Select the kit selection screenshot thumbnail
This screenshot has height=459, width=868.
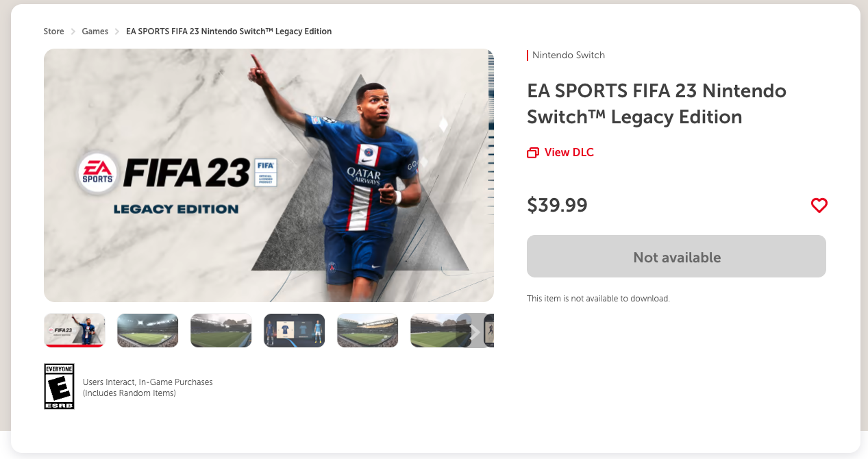[x=295, y=330]
